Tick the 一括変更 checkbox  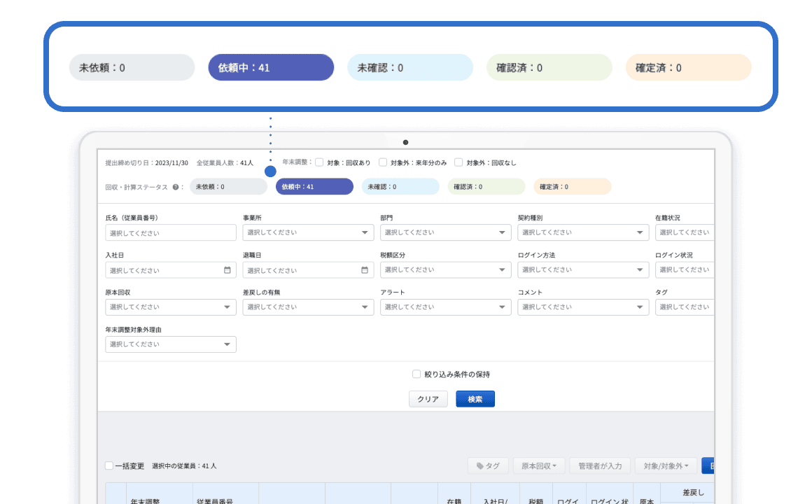[109, 465]
